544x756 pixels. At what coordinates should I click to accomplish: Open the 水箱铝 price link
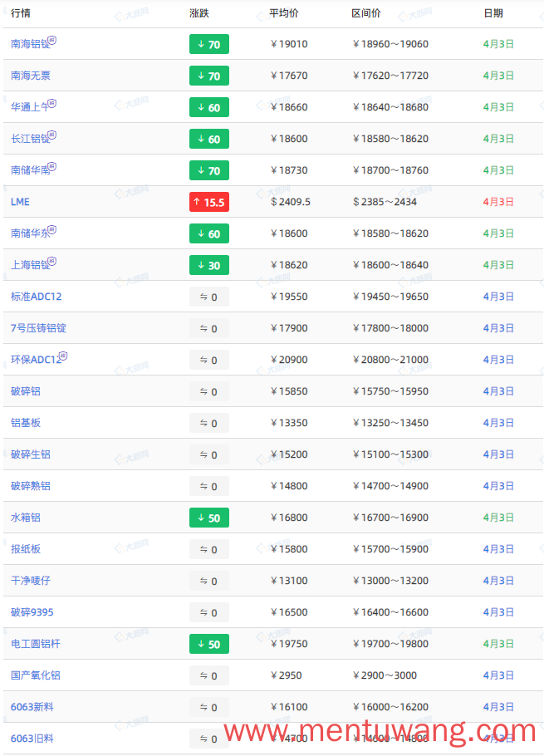pyautogui.click(x=26, y=518)
